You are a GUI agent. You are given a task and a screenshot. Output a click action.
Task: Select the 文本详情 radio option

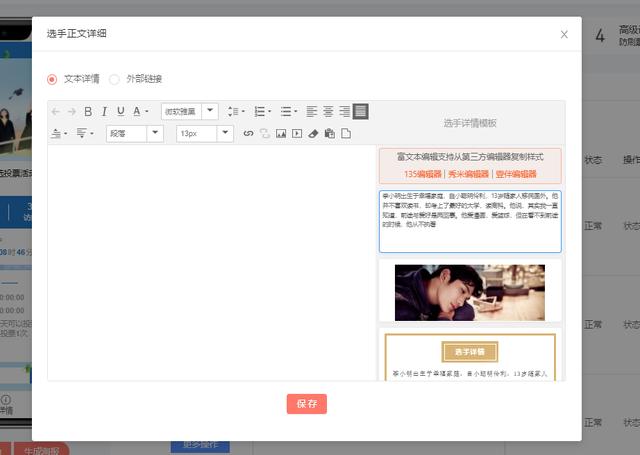click(52, 79)
